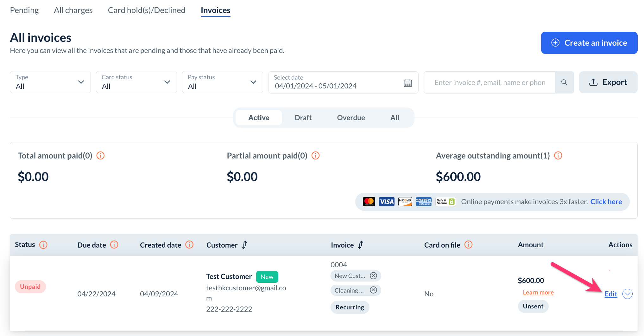Click the Create an invoice button
The height and width of the screenshot is (336, 644).
589,43
